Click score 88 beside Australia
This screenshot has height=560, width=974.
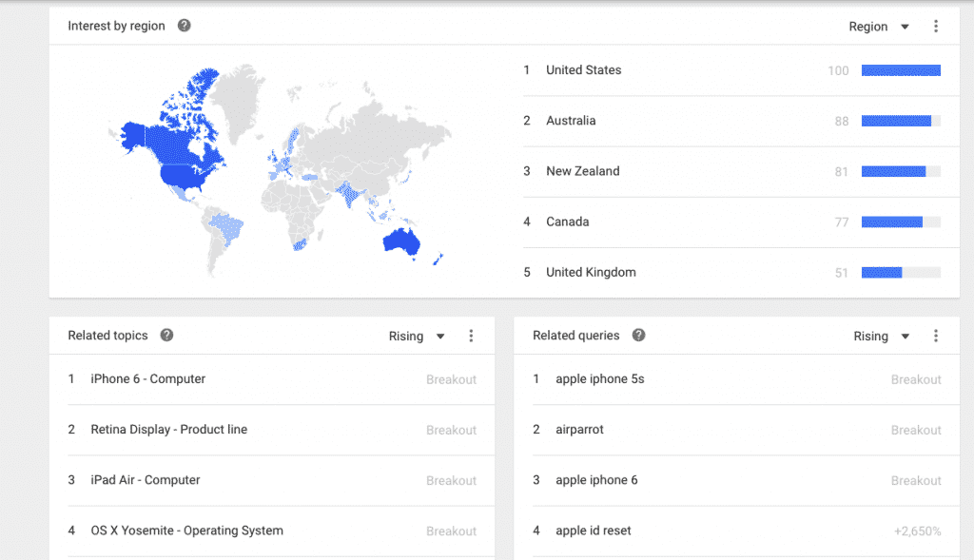(x=842, y=122)
